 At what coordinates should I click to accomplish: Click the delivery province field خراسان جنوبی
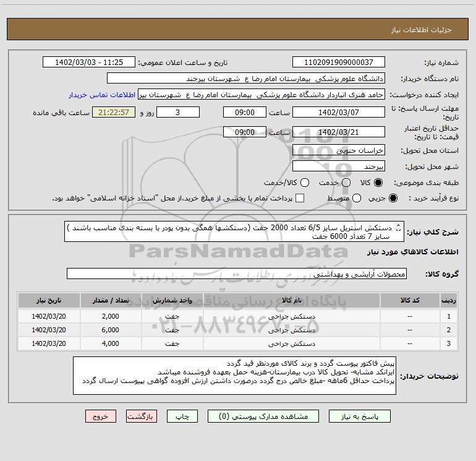(x=339, y=150)
